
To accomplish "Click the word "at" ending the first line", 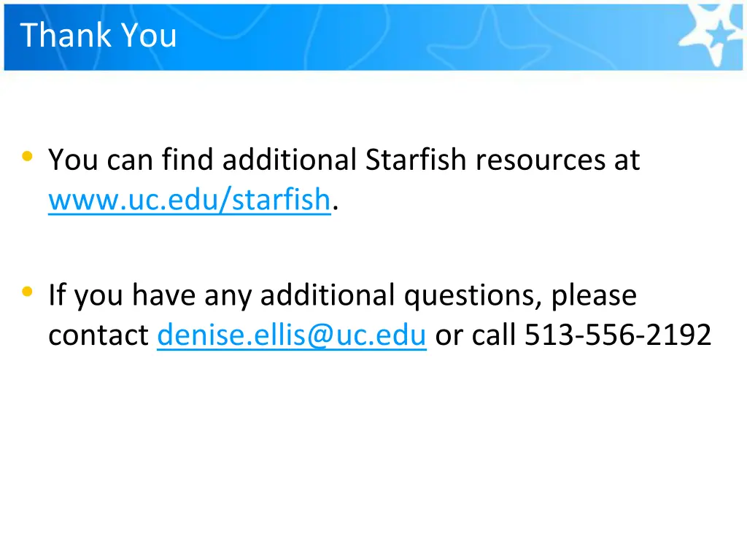I will click(x=627, y=161).
